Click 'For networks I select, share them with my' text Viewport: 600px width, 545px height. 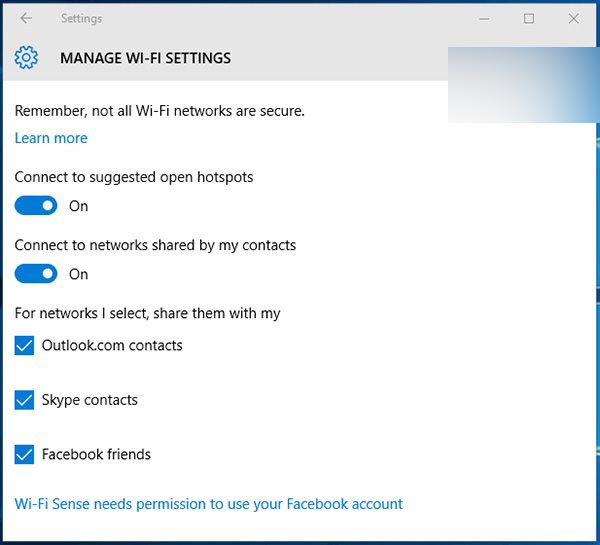click(147, 313)
